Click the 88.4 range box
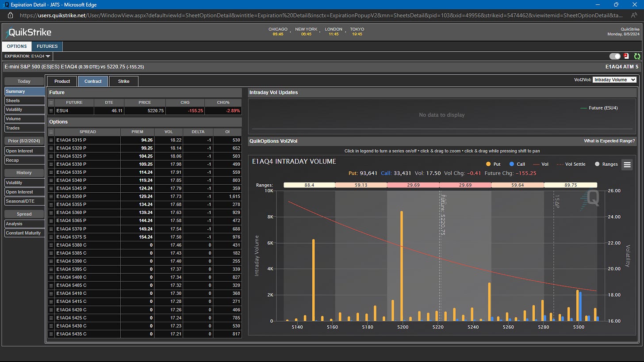This screenshot has height=362, width=644. pyautogui.click(x=309, y=185)
